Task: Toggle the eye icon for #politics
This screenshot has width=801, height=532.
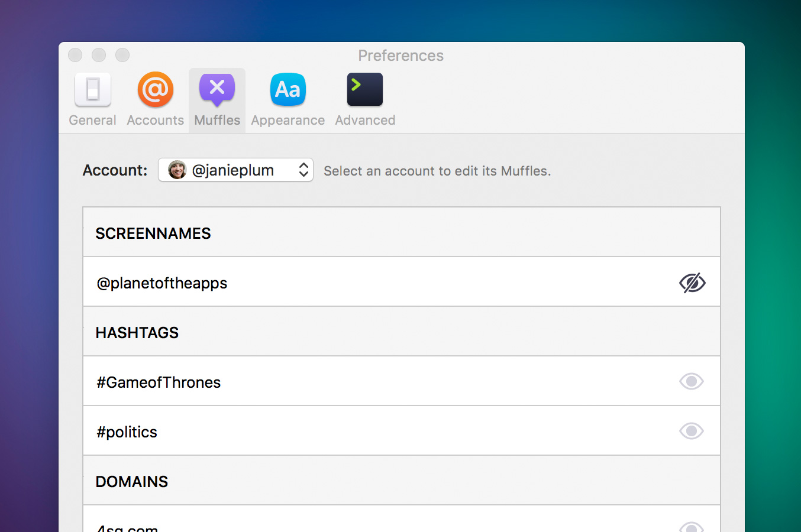Action: (692, 432)
